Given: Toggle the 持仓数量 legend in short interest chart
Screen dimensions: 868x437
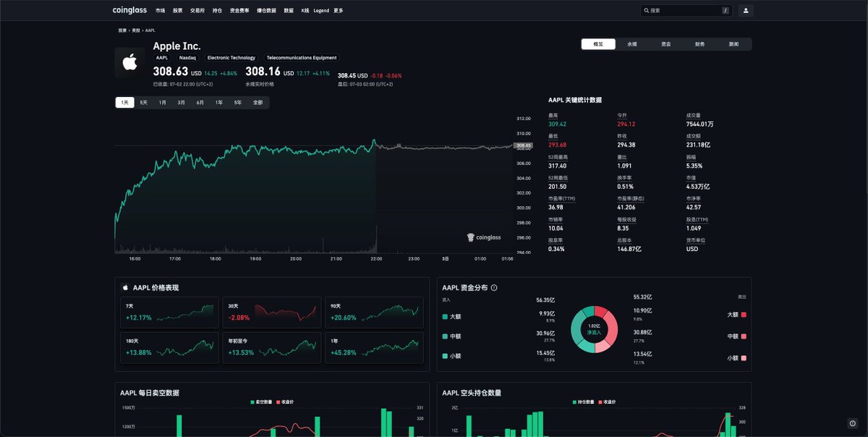Looking at the screenshot, I should (x=583, y=402).
